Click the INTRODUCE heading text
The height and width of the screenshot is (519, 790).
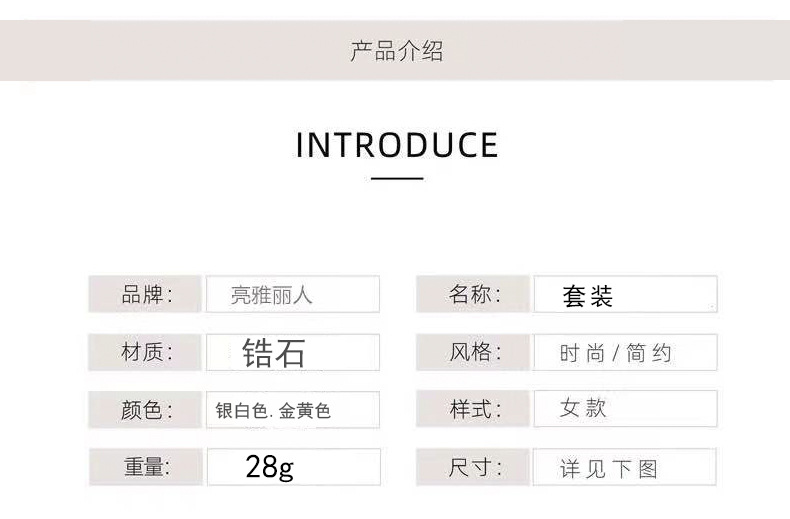(x=397, y=145)
